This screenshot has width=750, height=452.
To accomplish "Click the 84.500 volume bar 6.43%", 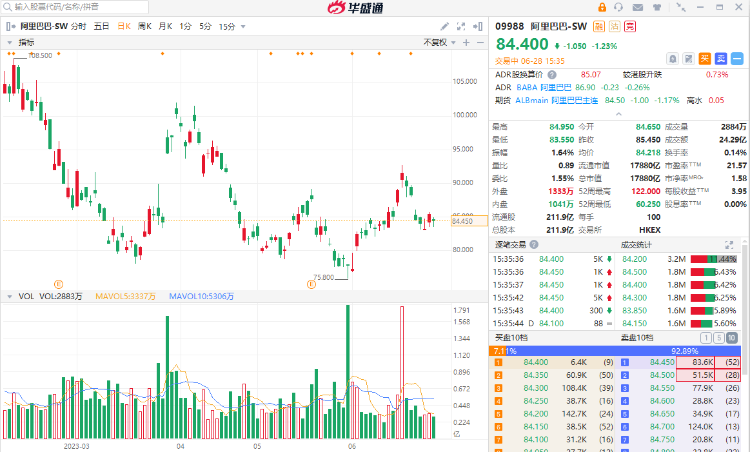I will click(714, 272).
